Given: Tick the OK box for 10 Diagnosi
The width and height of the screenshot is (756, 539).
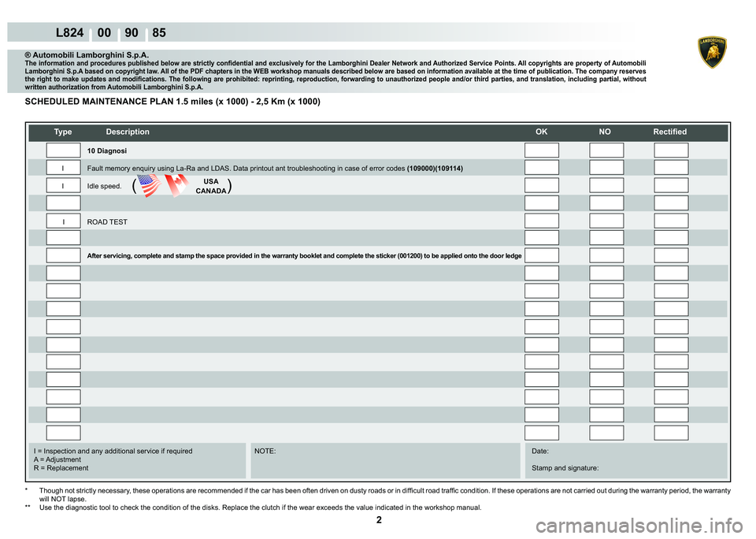Looking at the screenshot, I should coord(542,150).
